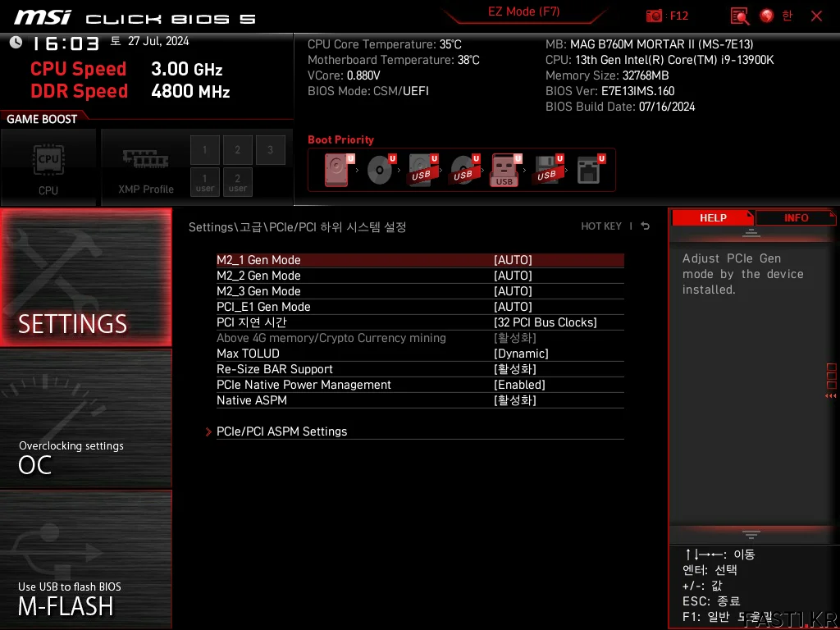Select the Max TOLUD row label

coord(248,354)
